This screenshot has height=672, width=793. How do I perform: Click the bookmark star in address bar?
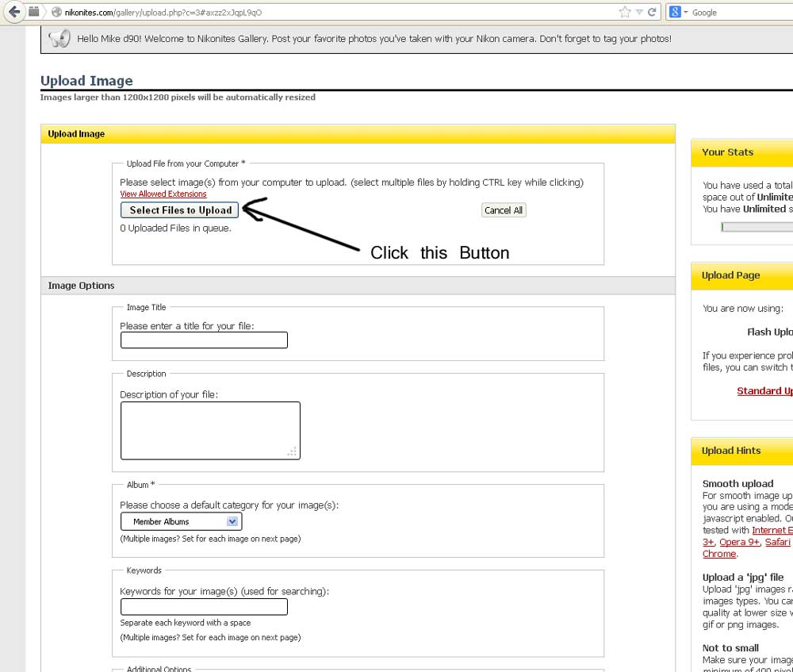pos(625,12)
